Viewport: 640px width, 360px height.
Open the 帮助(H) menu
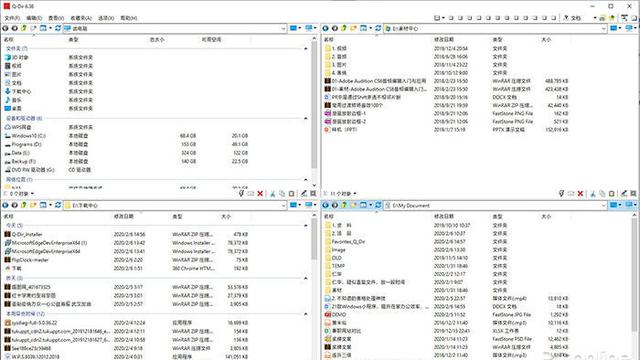(x=129, y=18)
